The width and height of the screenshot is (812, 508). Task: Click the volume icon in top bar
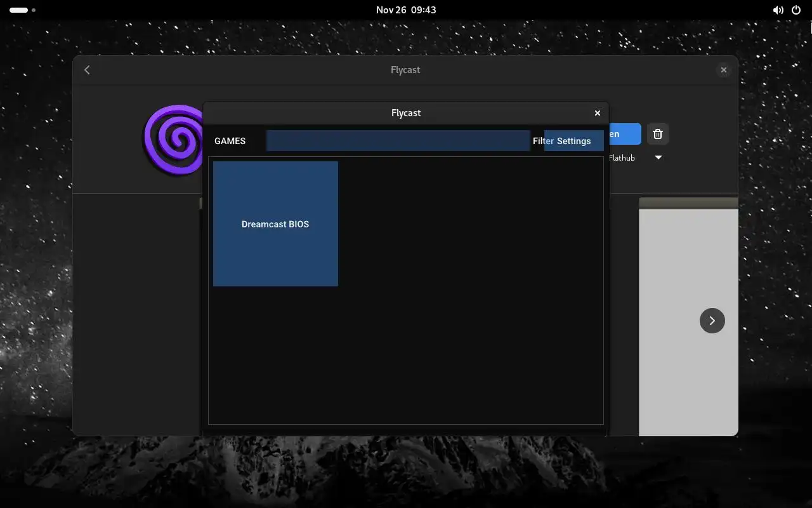pyautogui.click(x=778, y=10)
